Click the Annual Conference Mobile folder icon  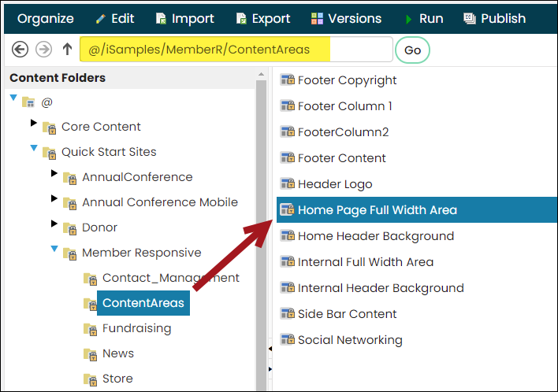[x=69, y=203]
